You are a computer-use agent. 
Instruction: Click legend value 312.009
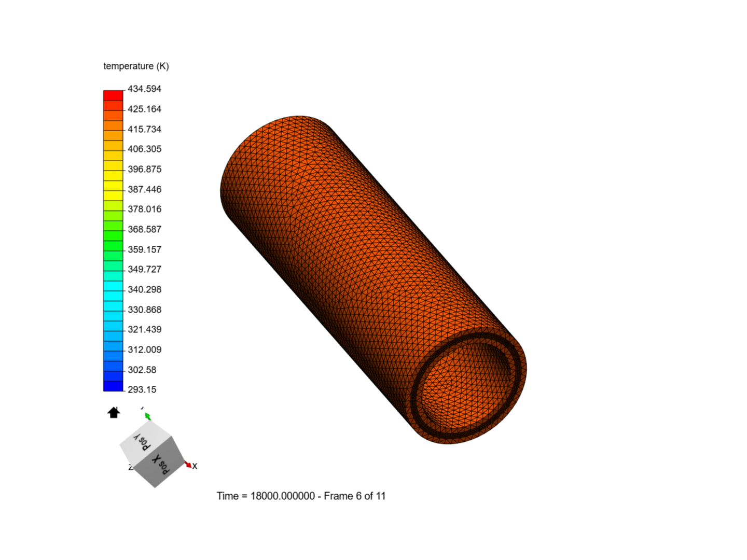(x=145, y=349)
